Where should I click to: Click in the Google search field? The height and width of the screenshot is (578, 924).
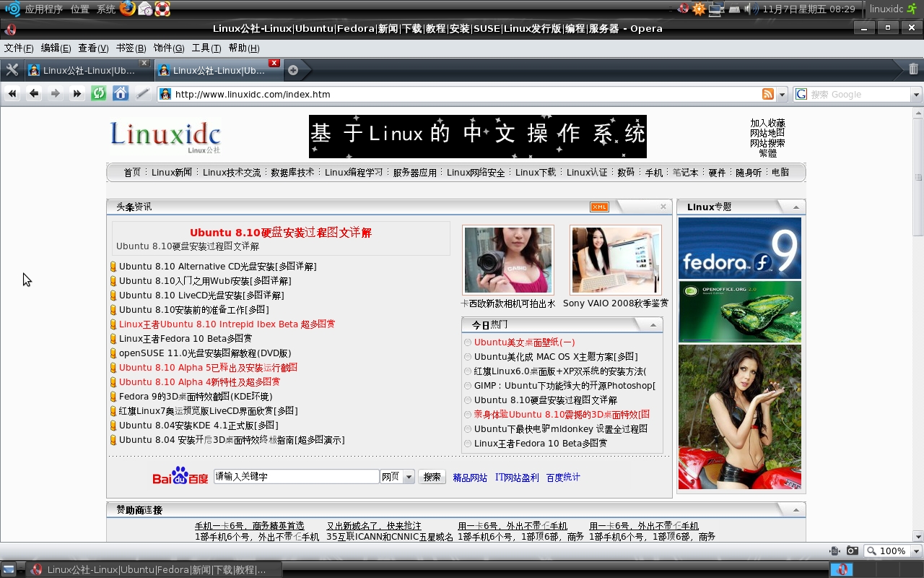859,95
